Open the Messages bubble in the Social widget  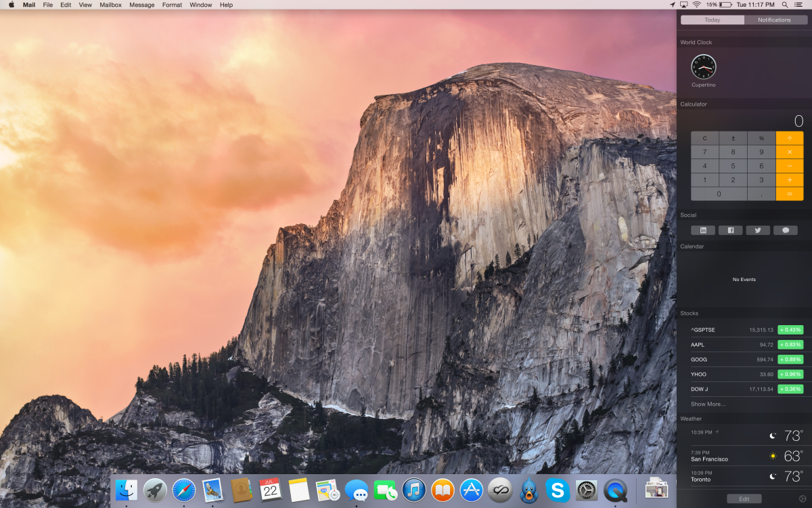pyautogui.click(x=785, y=230)
